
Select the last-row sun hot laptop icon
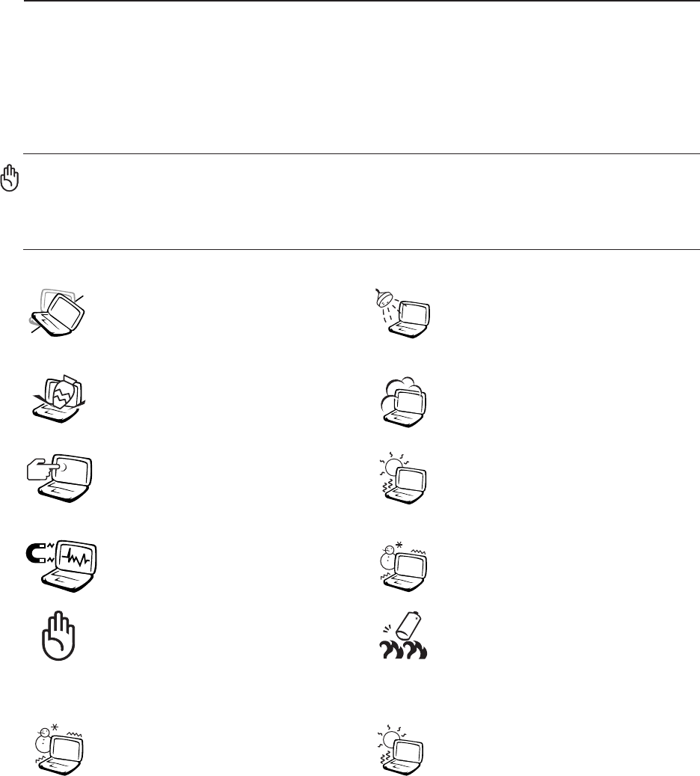coord(401,750)
